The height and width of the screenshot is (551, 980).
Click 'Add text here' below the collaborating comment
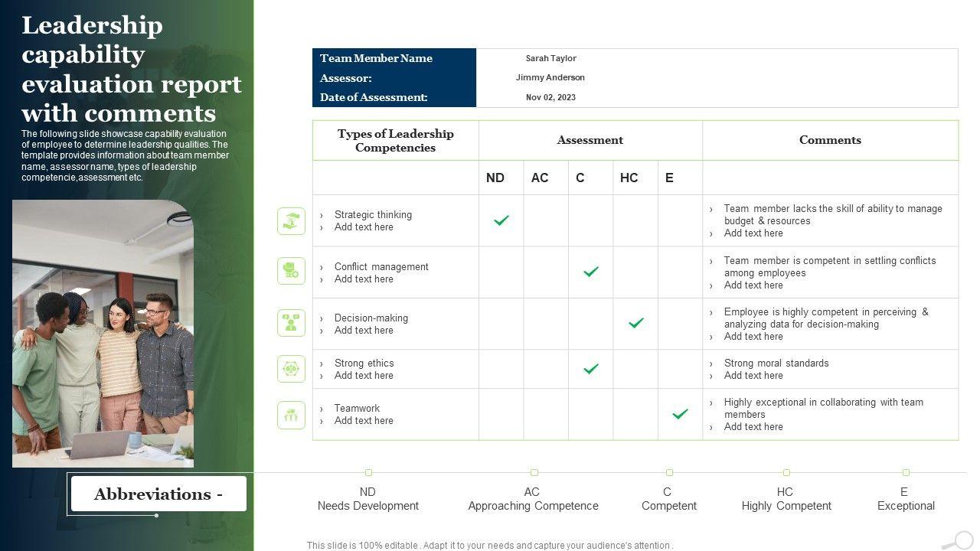point(753,426)
